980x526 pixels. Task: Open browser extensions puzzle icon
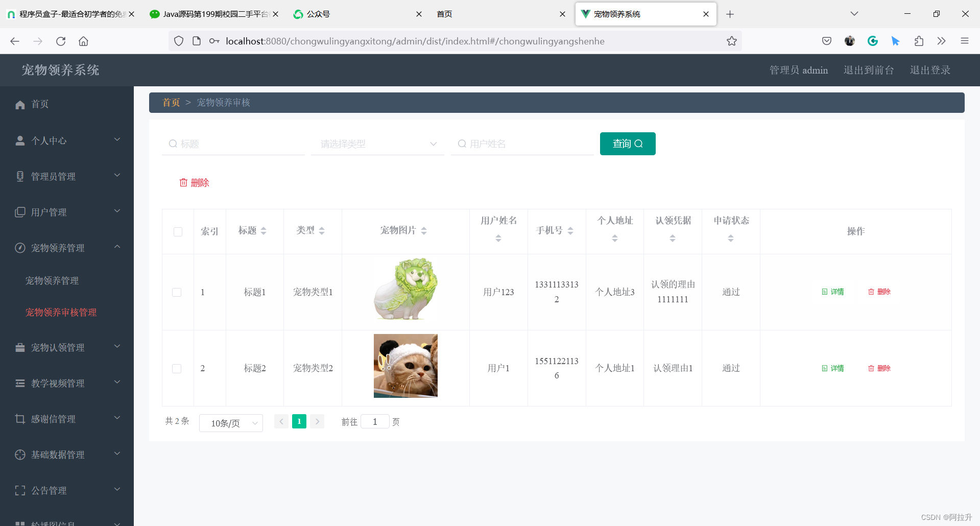click(x=919, y=41)
